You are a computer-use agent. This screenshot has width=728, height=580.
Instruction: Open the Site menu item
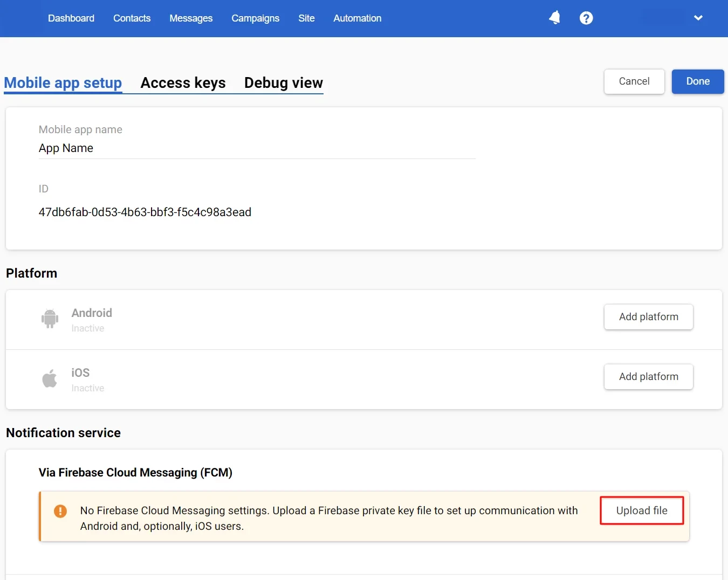[306, 18]
